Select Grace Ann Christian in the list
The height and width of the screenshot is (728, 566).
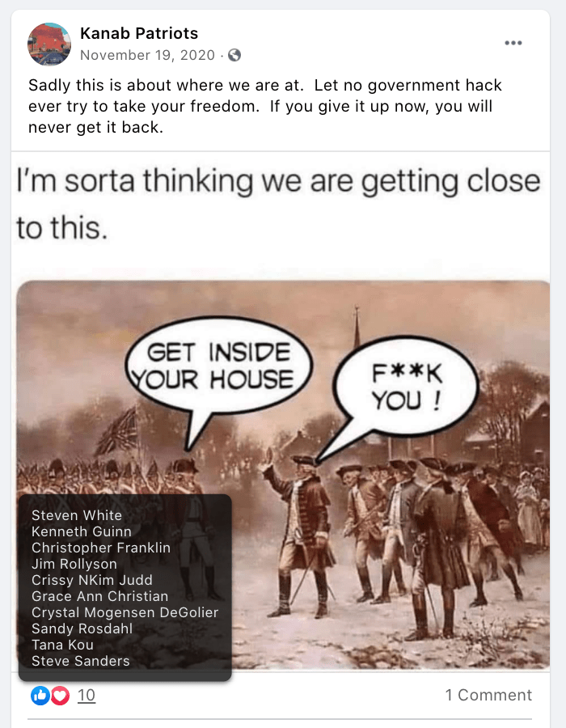point(99,596)
